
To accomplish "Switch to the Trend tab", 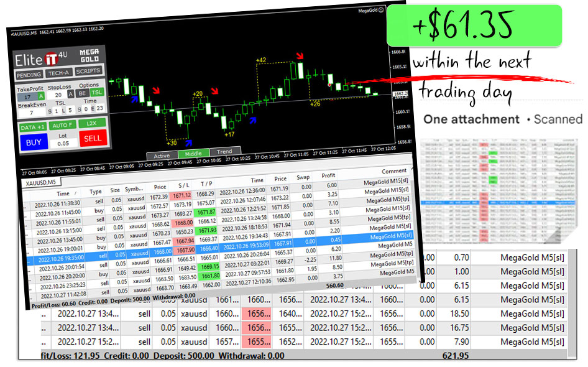I will pos(224,152).
